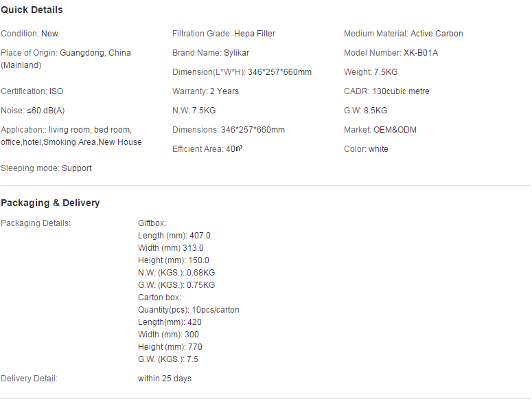Click the Place of Origin Guangdong entry
Viewport: 532px width, 404px height.
click(66, 59)
